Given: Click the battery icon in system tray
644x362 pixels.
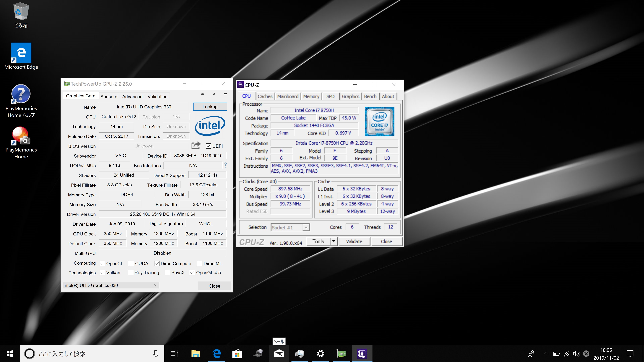Looking at the screenshot, I should point(556,353).
